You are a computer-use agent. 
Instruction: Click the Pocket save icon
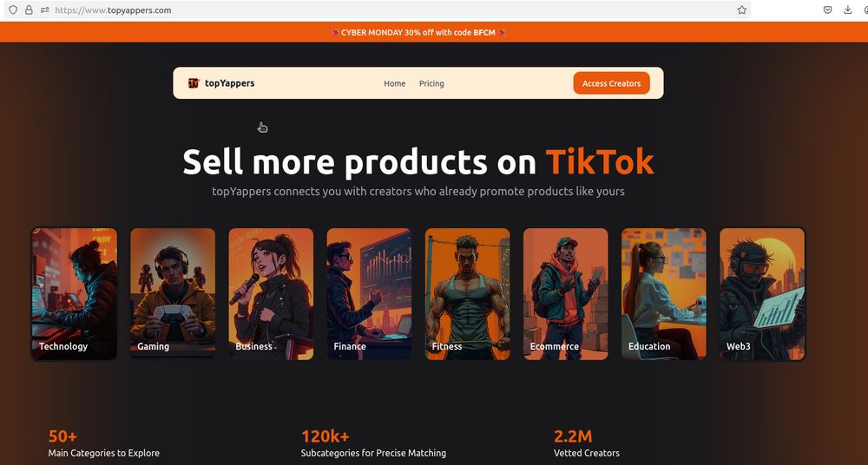pyautogui.click(x=827, y=10)
